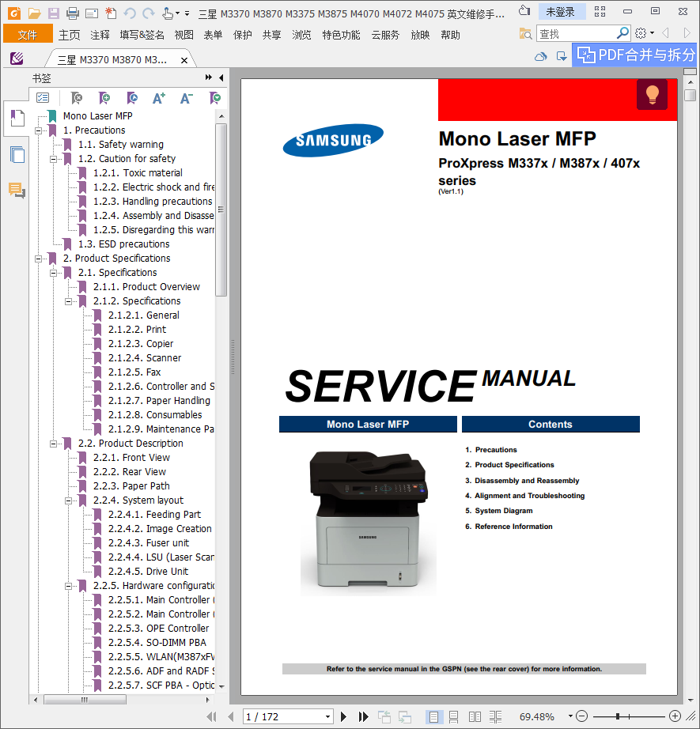Collapse 1.2. Caution for safety node

(x=54, y=159)
